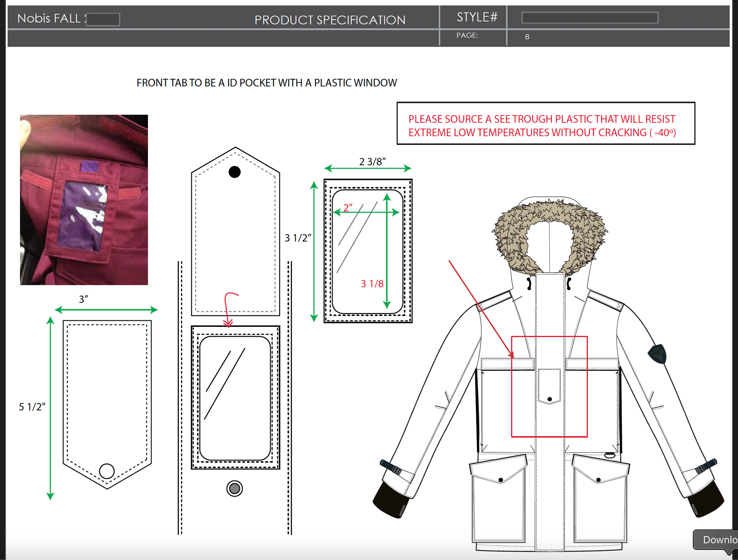
Task: Click the maroon ID pocket photo
Action: (x=84, y=200)
